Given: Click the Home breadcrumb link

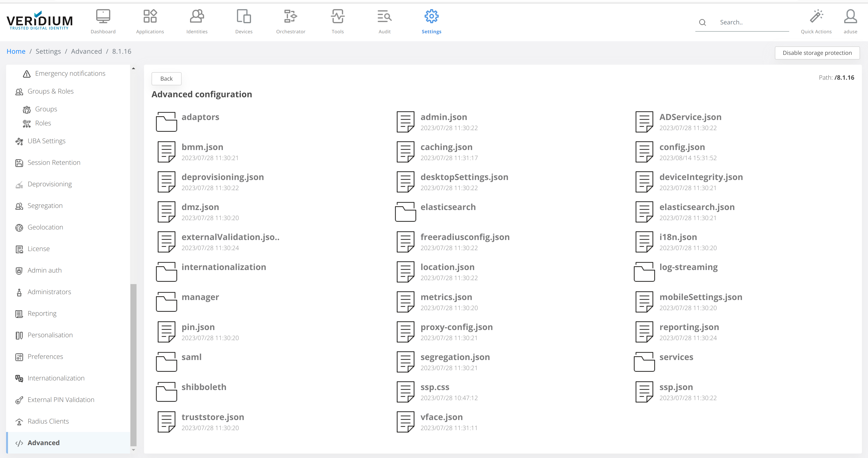Looking at the screenshot, I should [16, 51].
